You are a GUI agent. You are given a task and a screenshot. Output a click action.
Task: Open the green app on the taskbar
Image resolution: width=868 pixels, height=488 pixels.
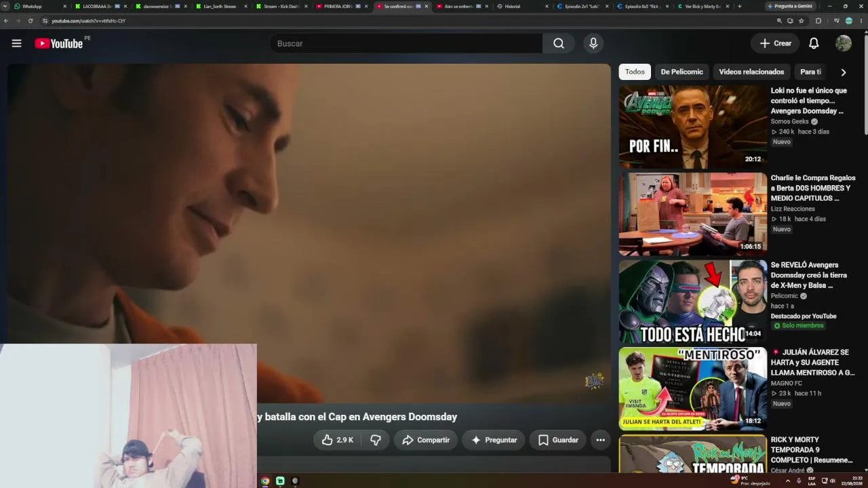280,481
